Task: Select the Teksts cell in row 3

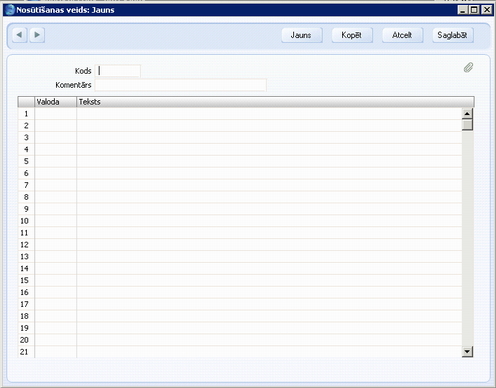Action: click(269, 138)
